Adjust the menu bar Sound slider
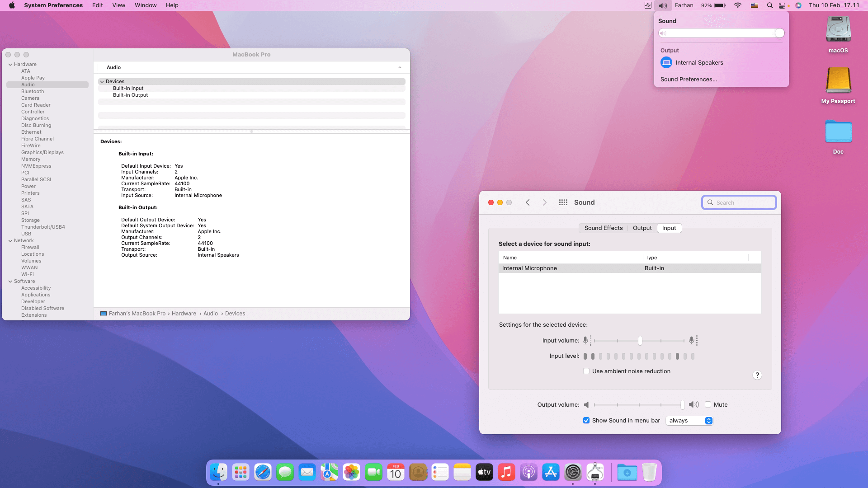 [722, 33]
